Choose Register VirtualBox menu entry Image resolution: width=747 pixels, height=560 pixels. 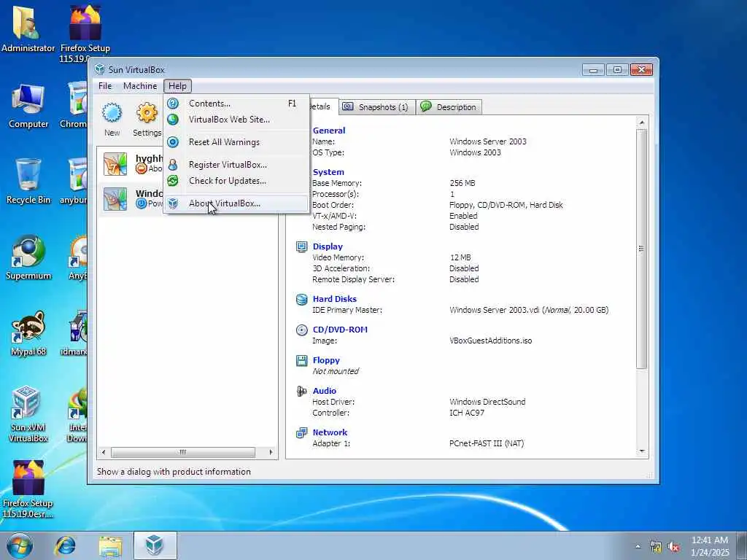(236, 165)
